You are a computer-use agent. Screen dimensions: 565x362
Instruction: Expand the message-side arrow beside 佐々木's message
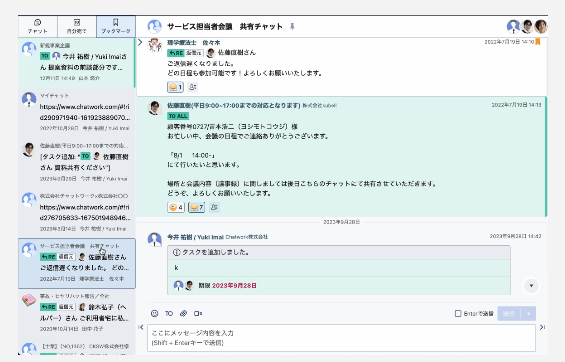point(140,43)
